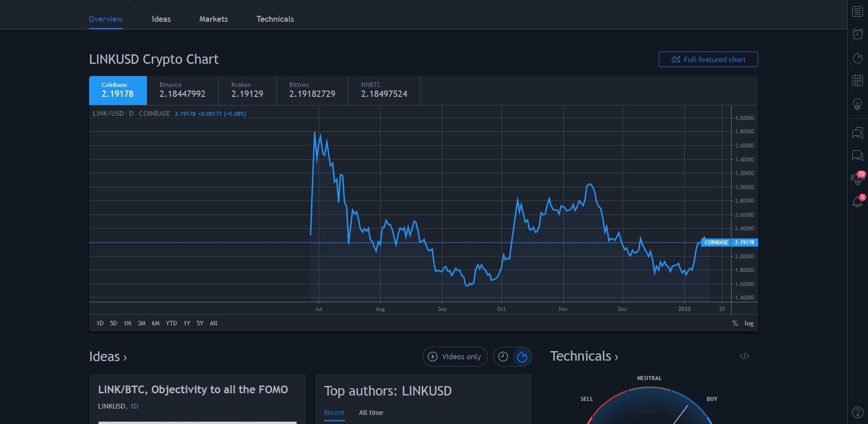Viewport: 868px width, 424px height.
Task: Select the Bittrex exchange tab
Action: click(x=312, y=91)
